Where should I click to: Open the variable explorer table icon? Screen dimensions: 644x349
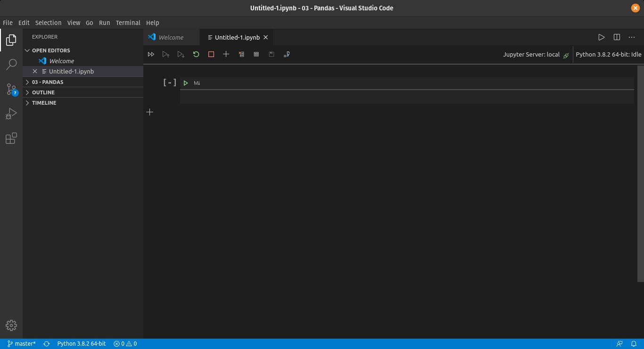256,54
